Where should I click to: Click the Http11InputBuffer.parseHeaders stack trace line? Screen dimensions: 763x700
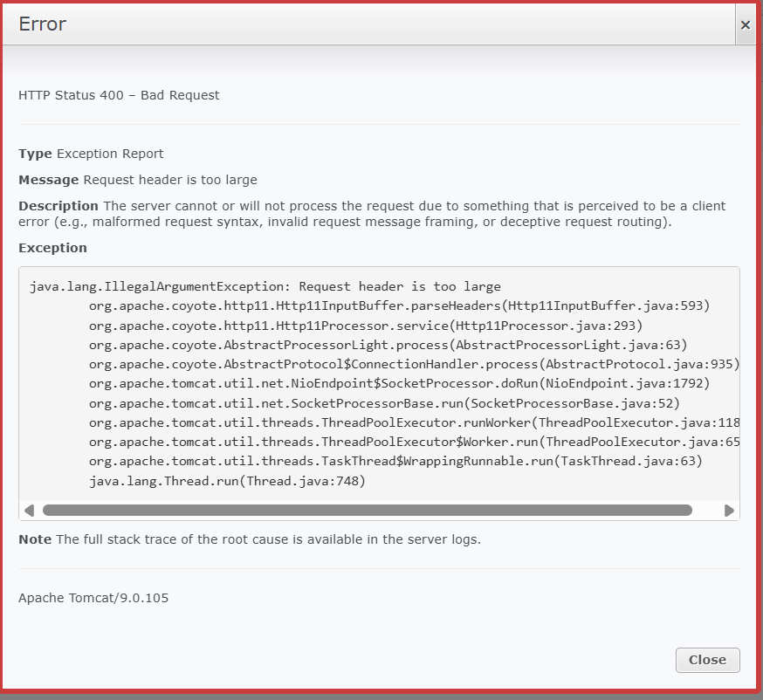pos(399,305)
